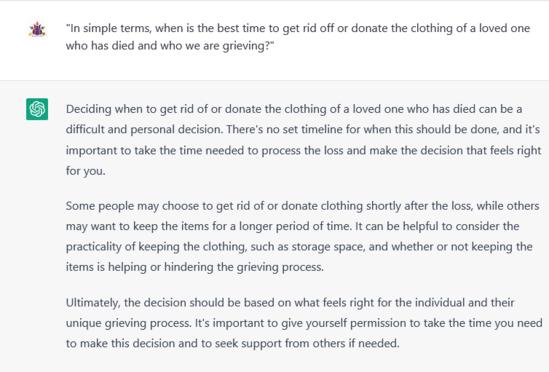Click the line "items is helping or hindering the grieving process."
Viewport: 549px width, 372px height.
(x=195, y=267)
